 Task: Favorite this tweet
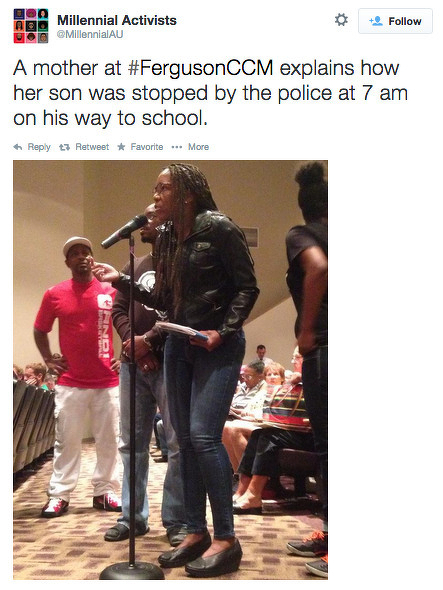140,147
